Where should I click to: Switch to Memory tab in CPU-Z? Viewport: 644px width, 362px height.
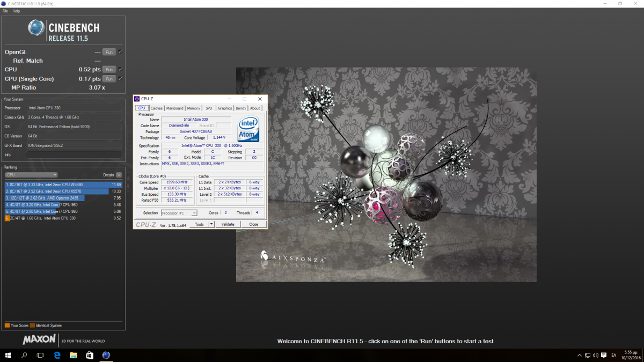point(194,108)
